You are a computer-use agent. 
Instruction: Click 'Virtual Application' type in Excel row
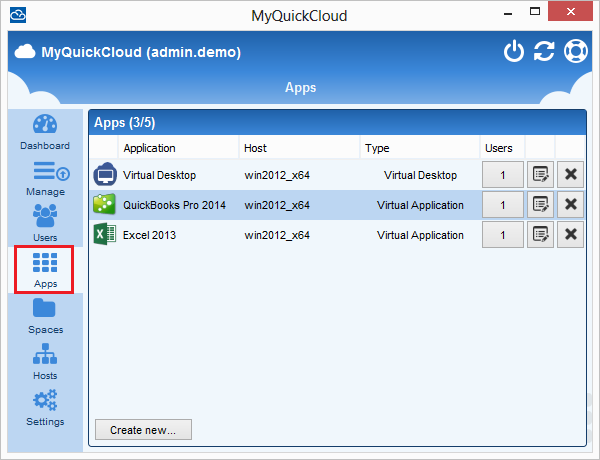(420, 235)
